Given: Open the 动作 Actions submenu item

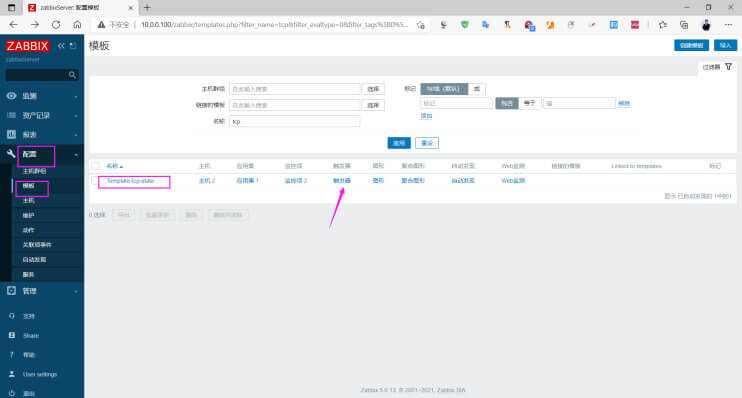Looking at the screenshot, I should [x=28, y=230].
